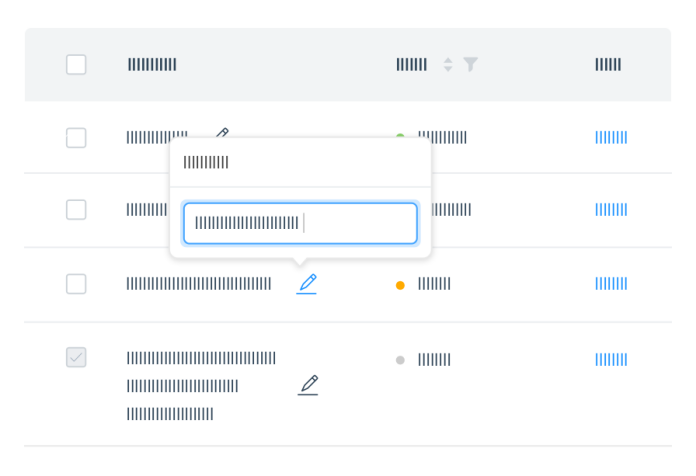Click the sort descending down caret
Viewport: 696px width, 476px height.
coord(448,69)
